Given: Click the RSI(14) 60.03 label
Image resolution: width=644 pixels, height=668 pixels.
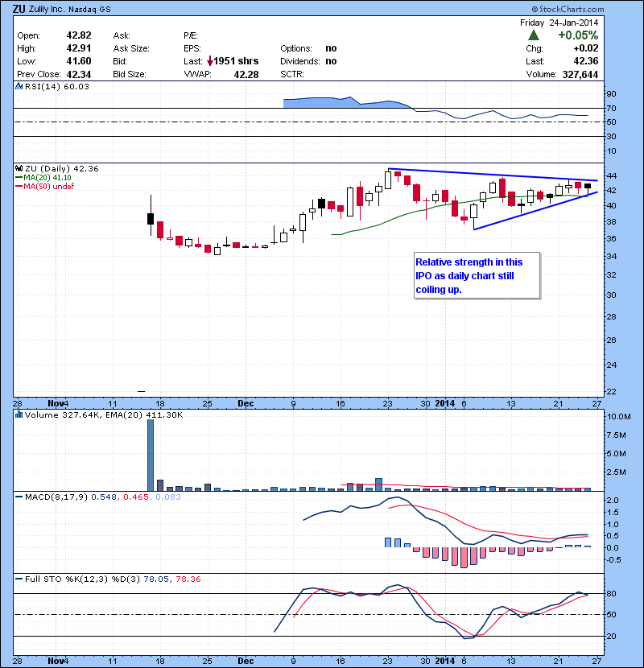Looking at the screenshot, I should (x=57, y=86).
